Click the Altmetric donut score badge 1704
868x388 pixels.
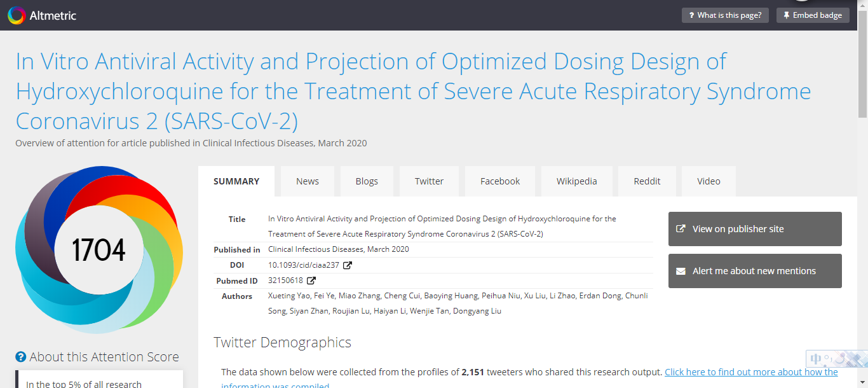click(x=98, y=250)
